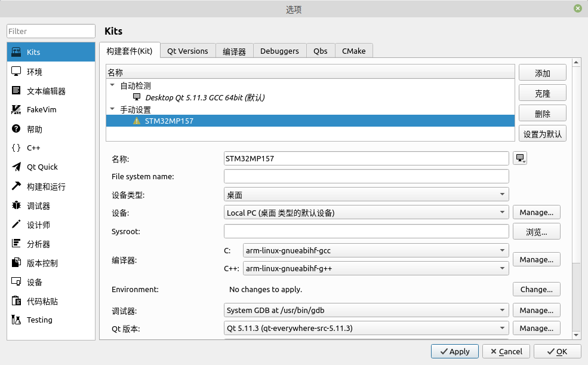The height and width of the screenshot is (365, 588).
Task: Open the 调试器 bug icon
Action: click(16, 205)
